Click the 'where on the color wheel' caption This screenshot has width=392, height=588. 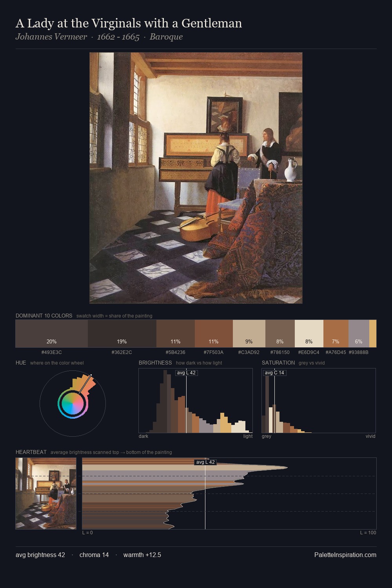pyautogui.click(x=57, y=363)
